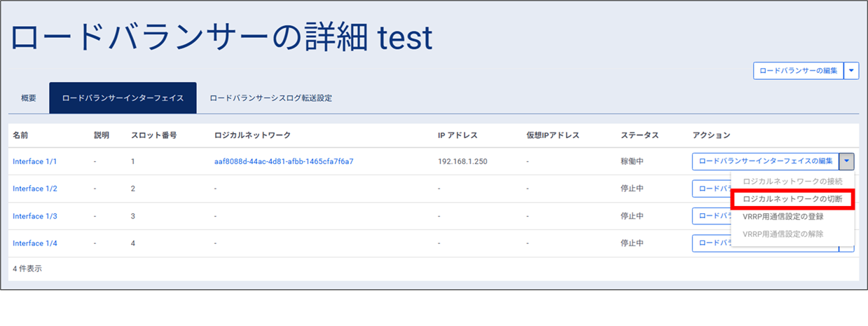The height and width of the screenshot is (326, 868).
Task: Toggle the action dropdown arrow for Interface 1/1
Action: tap(847, 161)
